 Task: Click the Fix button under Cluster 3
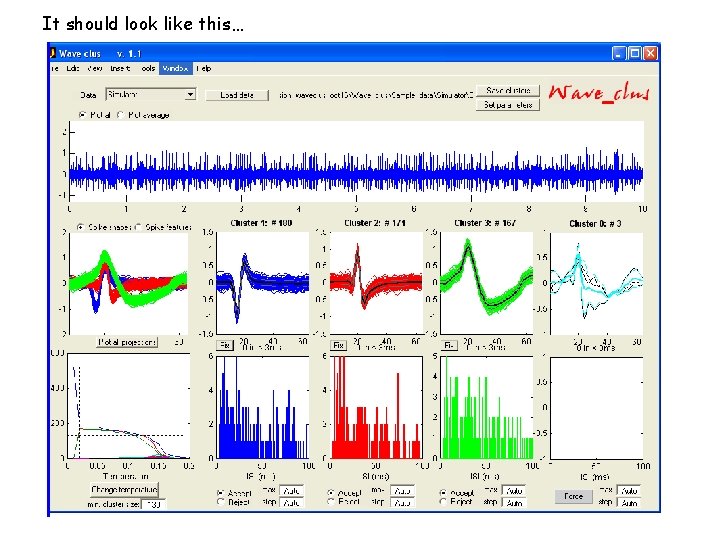pyautogui.click(x=449, y=345)
